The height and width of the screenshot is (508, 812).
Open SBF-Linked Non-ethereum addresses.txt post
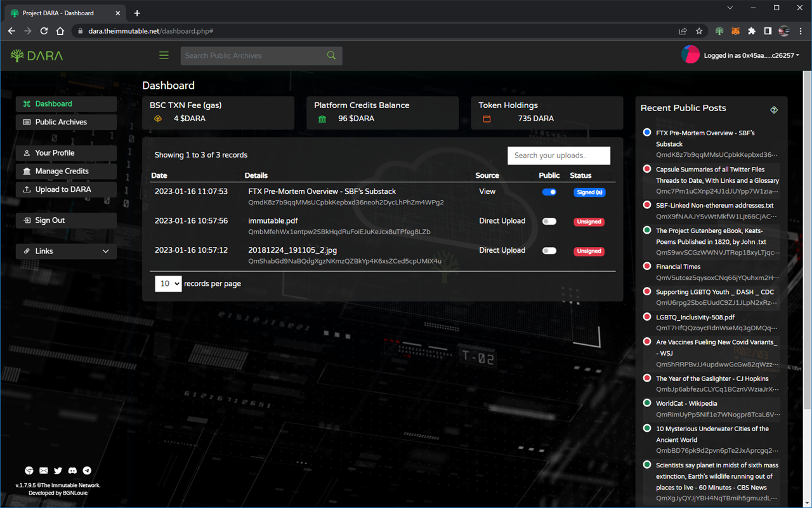click(x=714, y=206)
